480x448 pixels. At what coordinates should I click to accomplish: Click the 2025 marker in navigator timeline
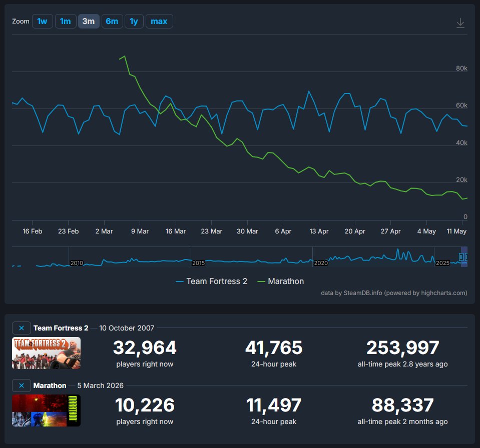tap(442, 263)
